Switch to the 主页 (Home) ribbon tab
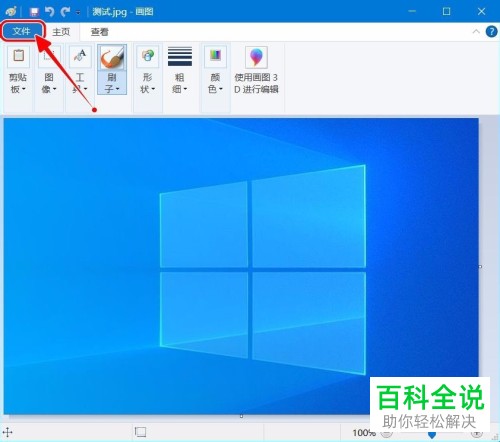The width and height of the screenshot is (500, 442). tap(61, 32)
